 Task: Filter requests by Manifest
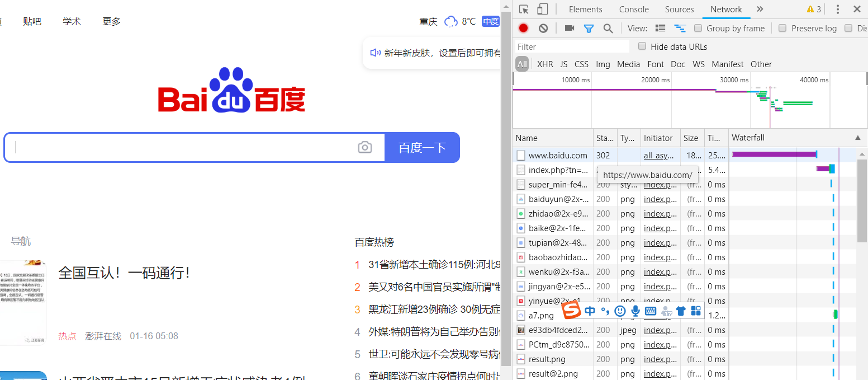(x=728, y=64)
